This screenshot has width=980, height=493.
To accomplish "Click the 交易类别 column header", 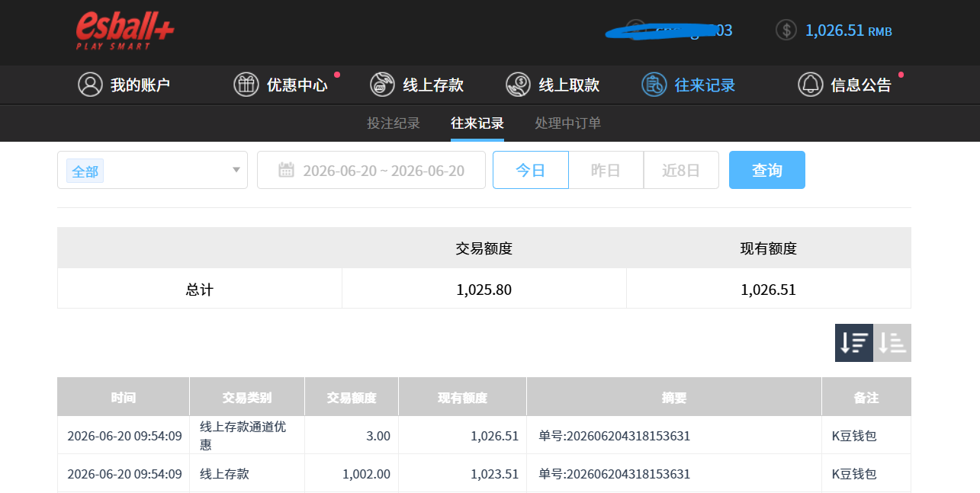I will point(247,397).
